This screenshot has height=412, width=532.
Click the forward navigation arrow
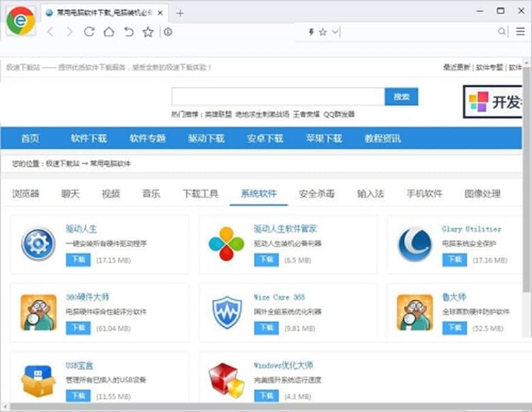69,32
